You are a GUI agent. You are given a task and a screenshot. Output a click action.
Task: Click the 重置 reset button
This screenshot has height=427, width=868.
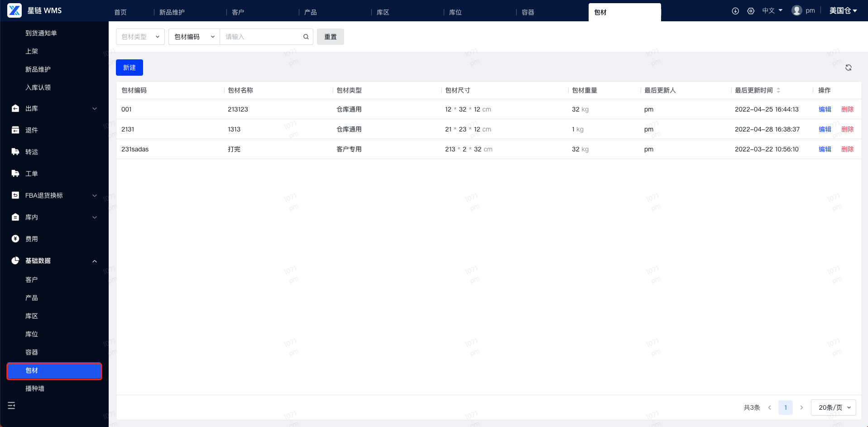tap(331, 37)
